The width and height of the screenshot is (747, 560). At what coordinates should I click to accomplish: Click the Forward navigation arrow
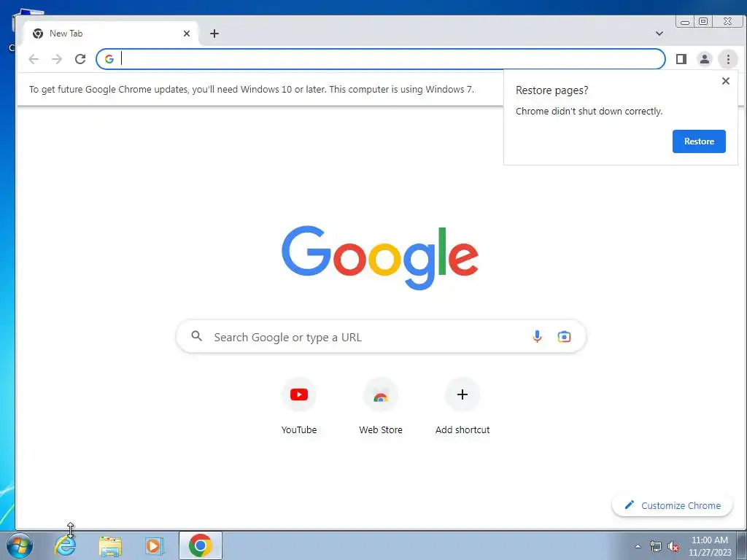(x=57, y=59)
